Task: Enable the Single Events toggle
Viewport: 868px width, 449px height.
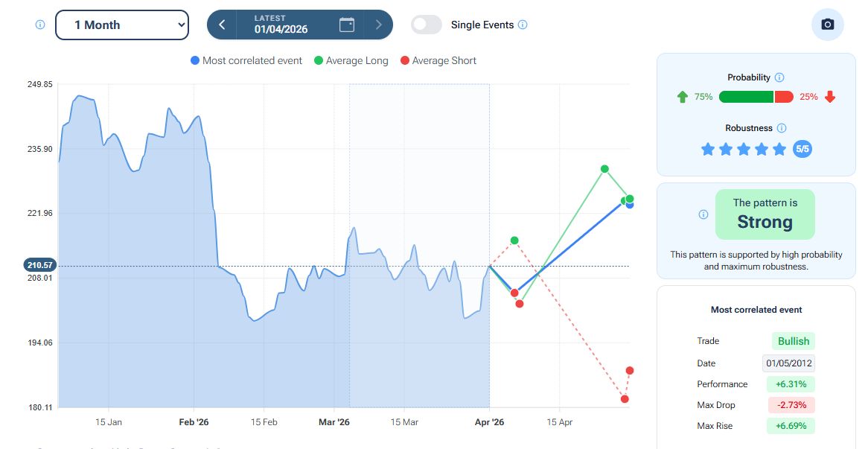Action: click(x=427, y=25)
